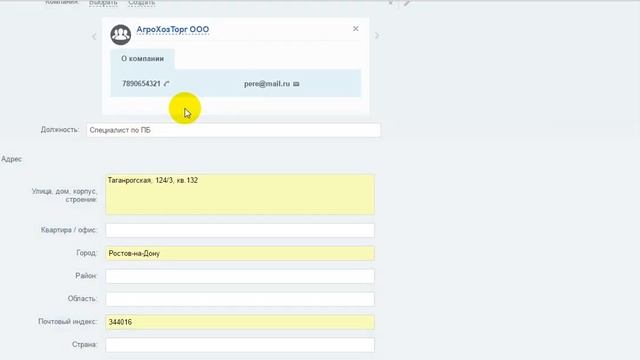Image resolution: width=640 pixels, height=360 pixels.
Task: Remove the АгроХозТорг ООО company card
Action: click(356, 29)
